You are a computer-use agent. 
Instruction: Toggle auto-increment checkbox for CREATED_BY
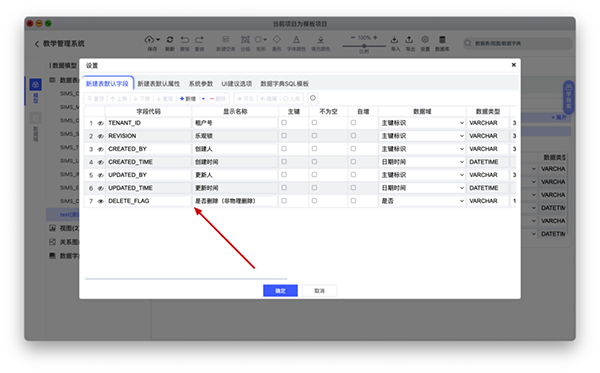pos(353,149)
